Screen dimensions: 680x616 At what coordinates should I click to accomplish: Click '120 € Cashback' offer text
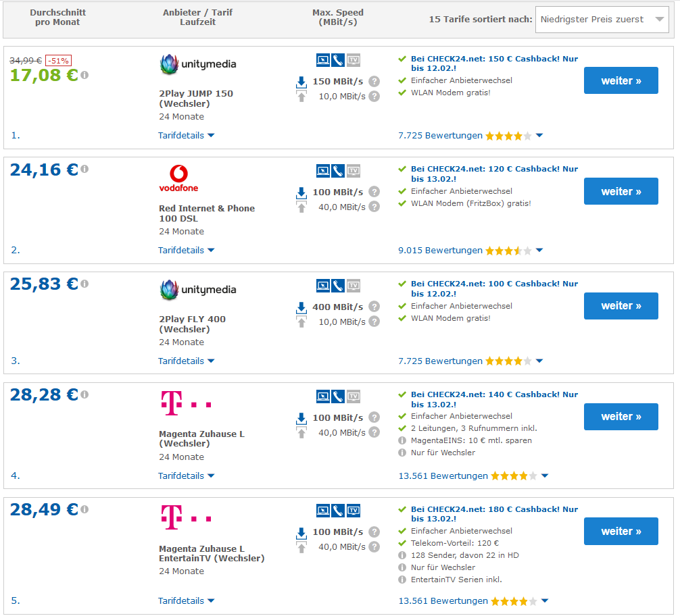(494, 174)
